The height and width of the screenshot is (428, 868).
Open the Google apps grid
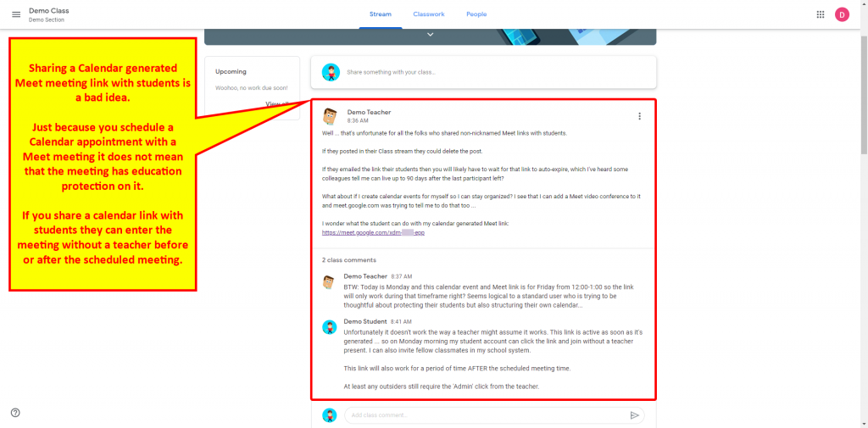821,14
